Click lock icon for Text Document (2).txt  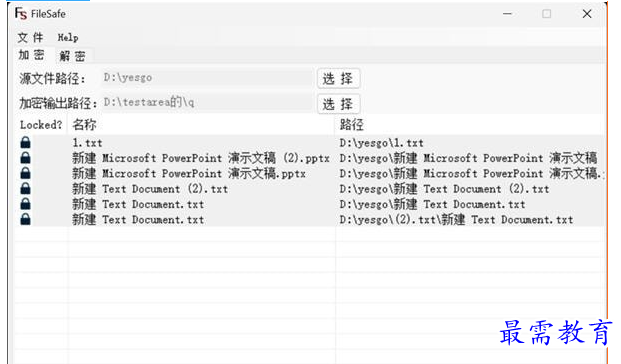pos(25,189)
